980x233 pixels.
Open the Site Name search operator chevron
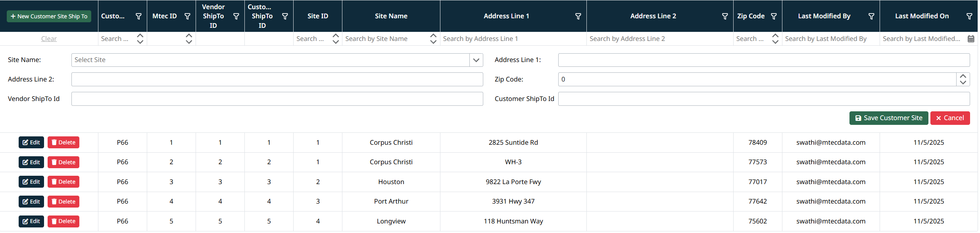click(x=433, y=39)
